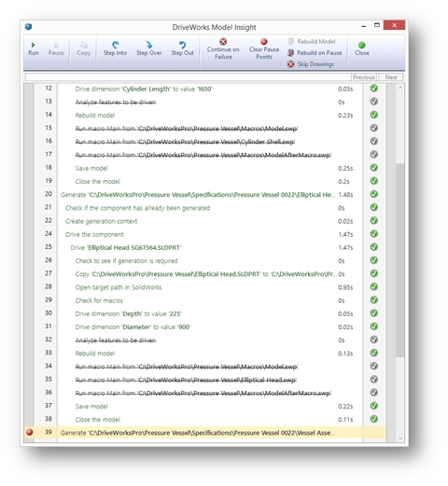Click green success icon on row 38
Image resolution: width=448 pixels, height=486 pixels.
tap(374, 419)
